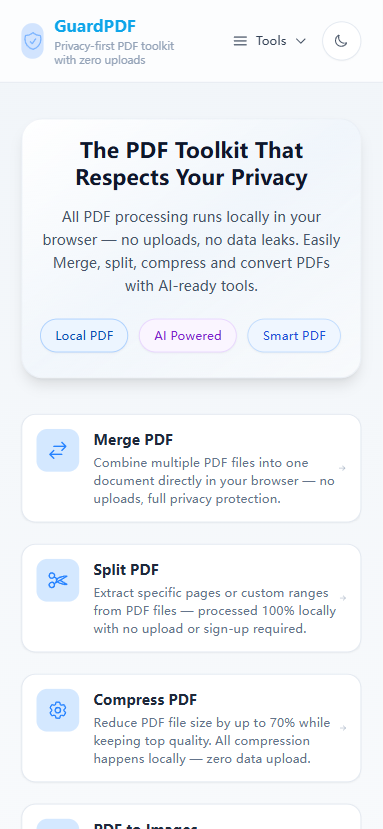Toggle dark mode with the moon icon
The image size is (383, 829).
coord(341,41)
